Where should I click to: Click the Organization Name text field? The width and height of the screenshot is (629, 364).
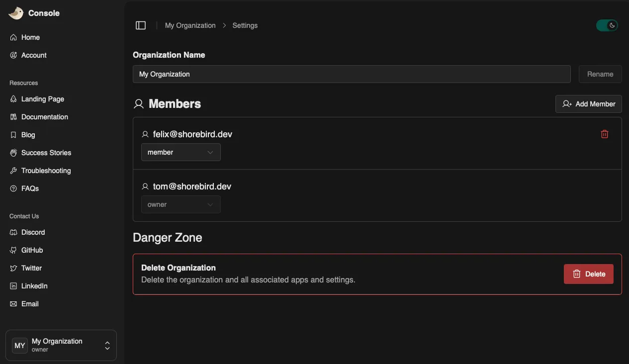point(352,74)
